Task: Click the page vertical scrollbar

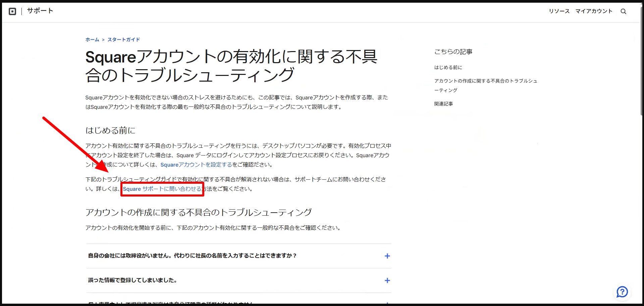Action: click(x=642, y=60)
